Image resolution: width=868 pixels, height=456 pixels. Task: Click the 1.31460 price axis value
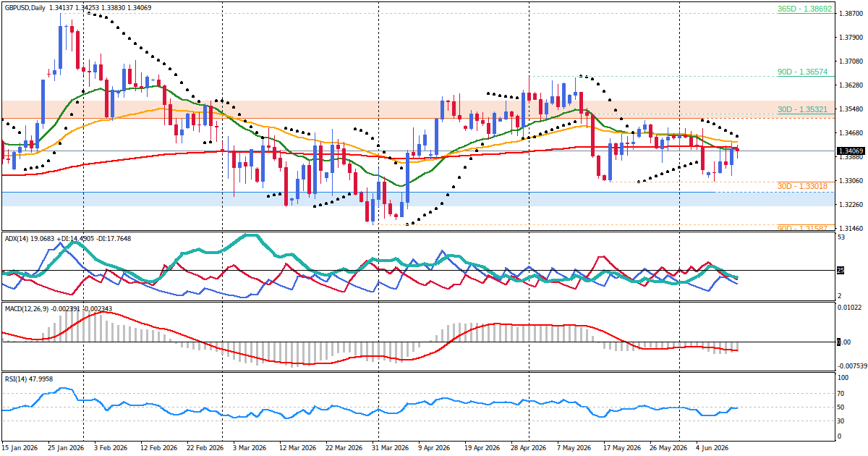point(849,229)
